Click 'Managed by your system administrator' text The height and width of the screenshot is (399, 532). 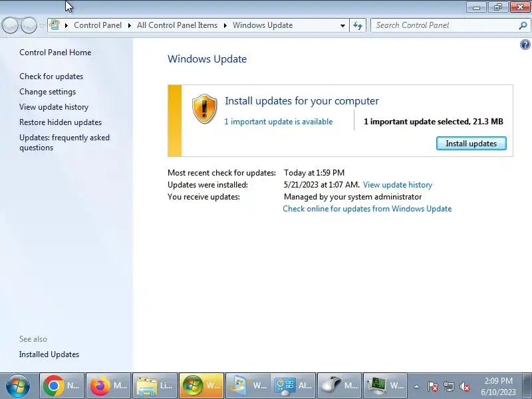(x=353, y=197)
